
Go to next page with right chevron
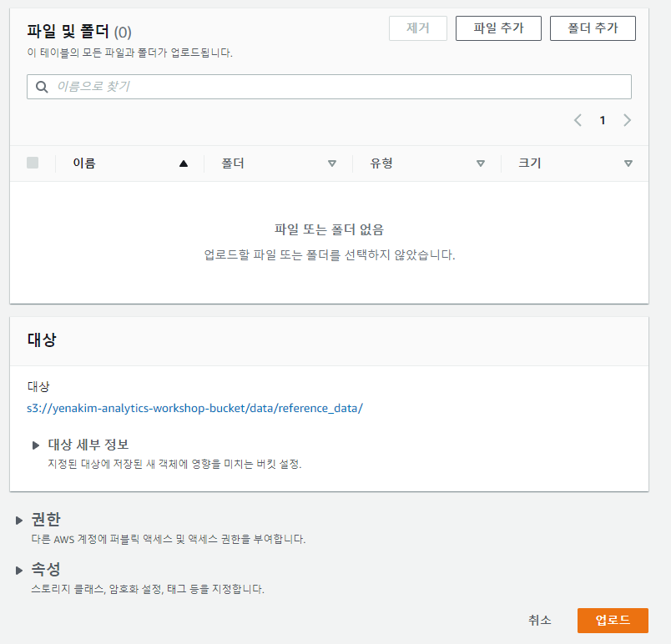click(x=627, y=120)
